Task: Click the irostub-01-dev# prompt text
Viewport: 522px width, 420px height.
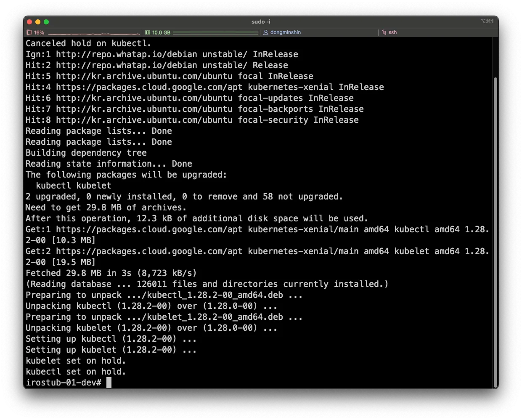Action: pyautogui.click(x=63, y=383)
